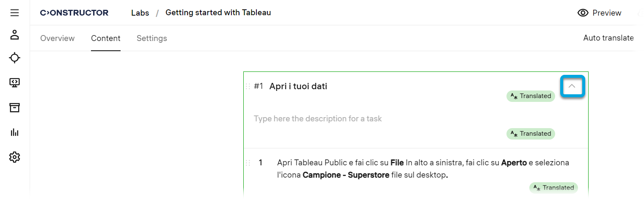Viewport: 644px width, 200px height.
Task: Click the crosshair target sidebar icon
Action: (15, 58)
